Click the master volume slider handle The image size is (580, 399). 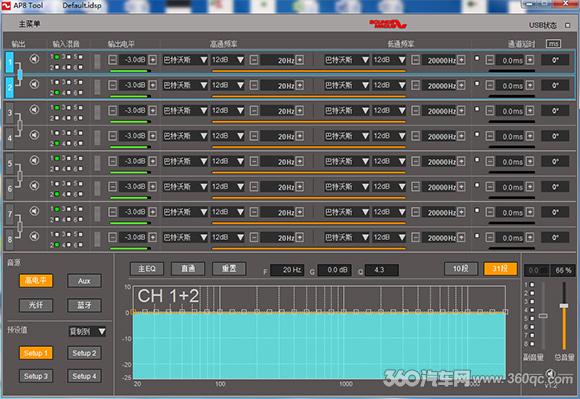[564, 305]
